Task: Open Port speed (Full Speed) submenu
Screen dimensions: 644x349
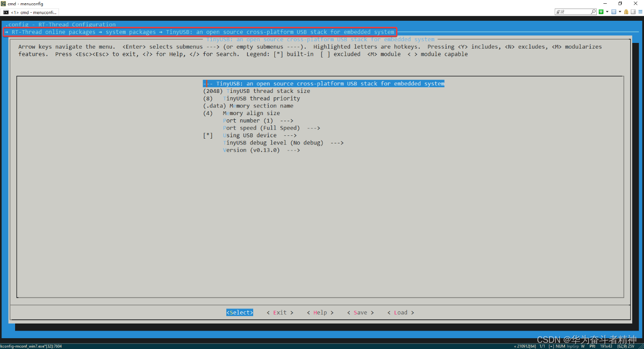Action: pyautogui.click(x=272, y=128)
